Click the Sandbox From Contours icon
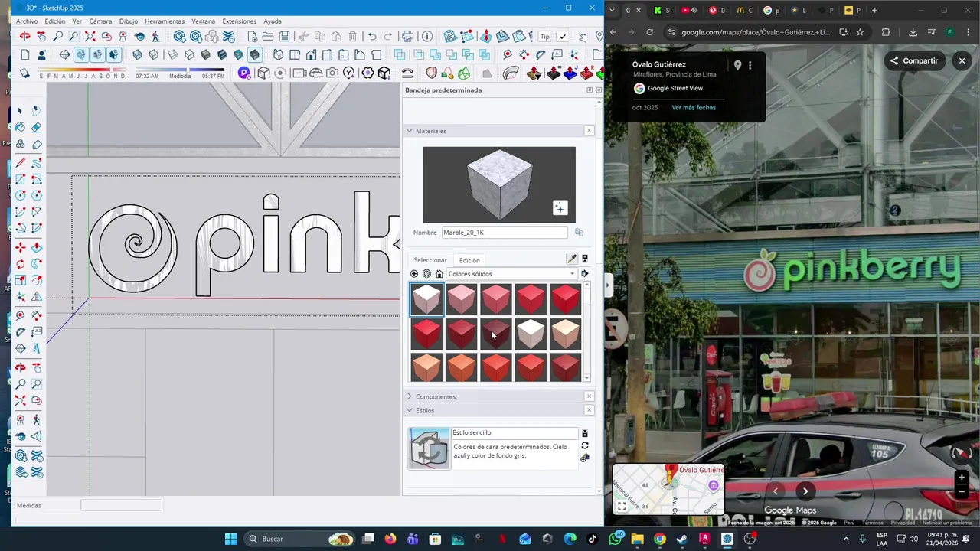This screenshot has height=551, width=980. pyautogui.click(x=450, y=36)
